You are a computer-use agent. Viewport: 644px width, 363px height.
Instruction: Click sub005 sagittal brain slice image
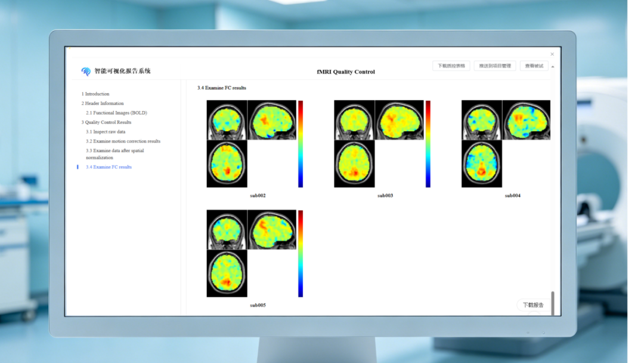click(272, 230)
